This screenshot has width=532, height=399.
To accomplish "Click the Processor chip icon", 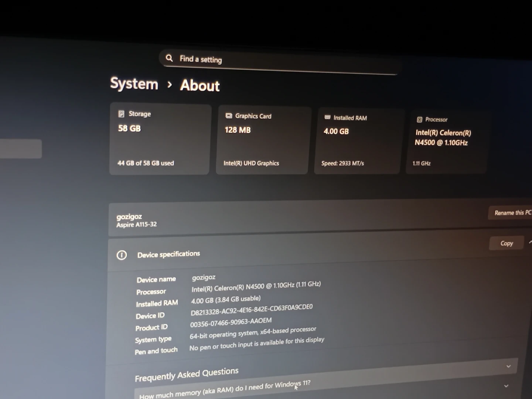I will coord(419,119).
